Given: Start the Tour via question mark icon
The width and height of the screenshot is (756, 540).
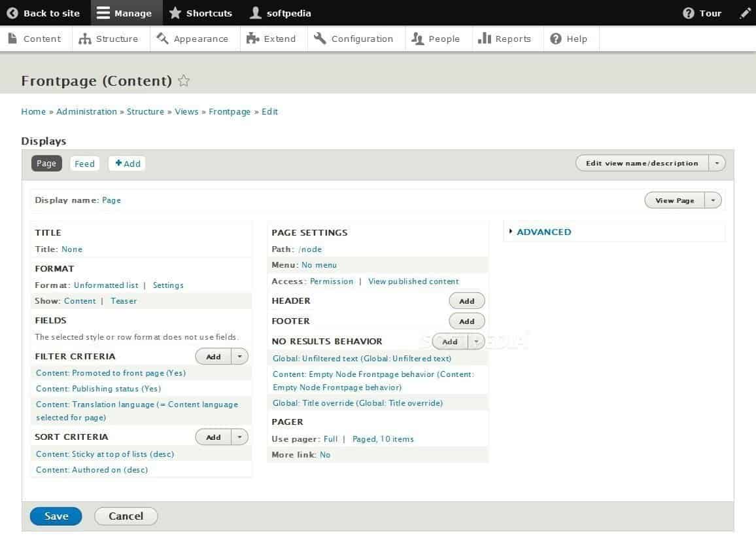Looking at the screenshot, I should click(x=689, y=13).
